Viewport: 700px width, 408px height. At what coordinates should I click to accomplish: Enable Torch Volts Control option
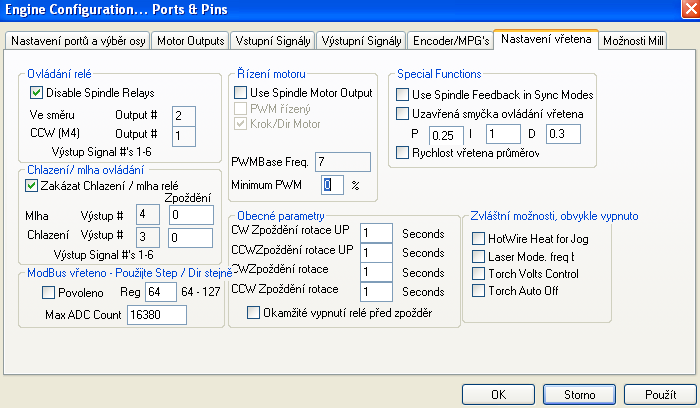478,274
